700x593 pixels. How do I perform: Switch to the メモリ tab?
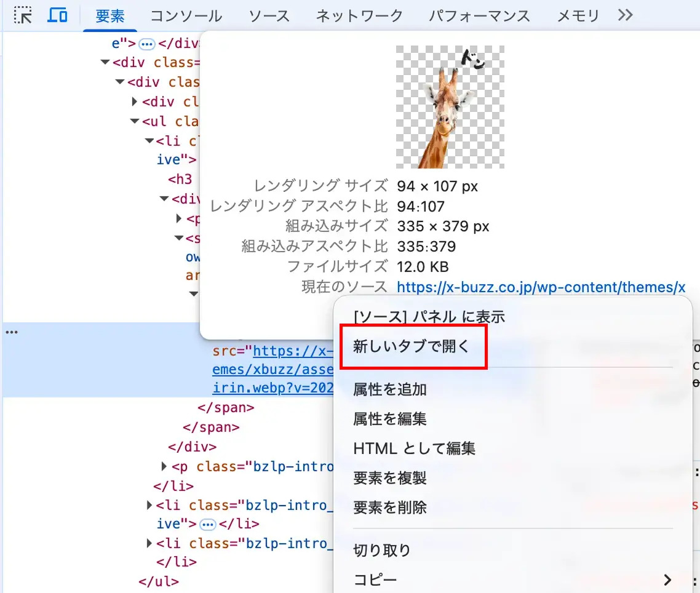[x=578, y=16]
